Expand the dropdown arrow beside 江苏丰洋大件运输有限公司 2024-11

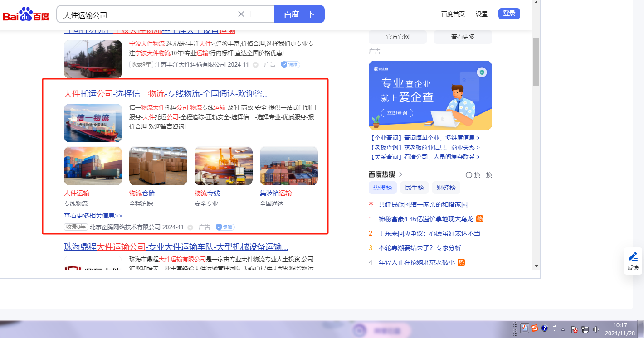coord(255,65)
